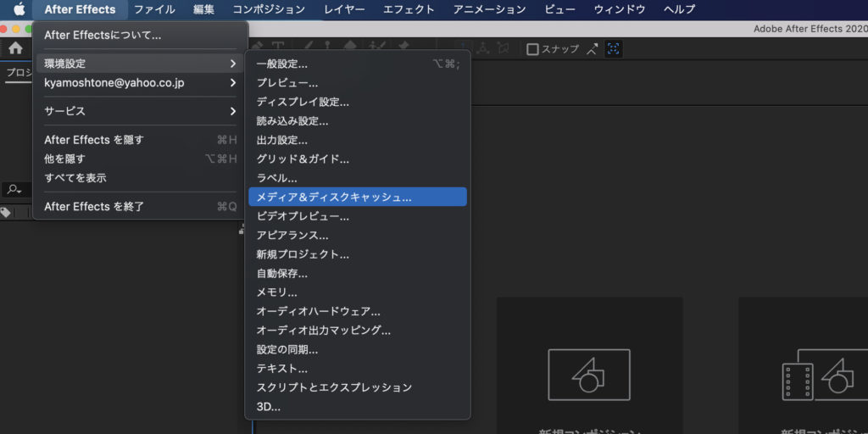Open 3D... preferences
868x434 pixels.
[358, 407]
